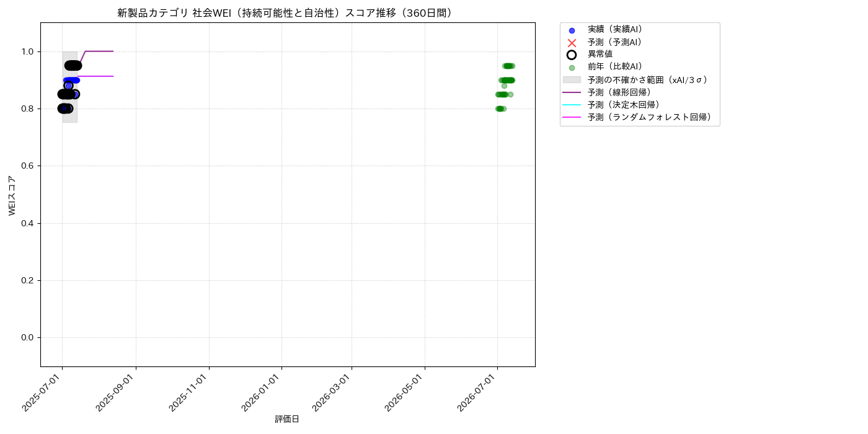Click the y-axis tick 0.0
This screenshot has height=434, width=868.
point(29,337)
